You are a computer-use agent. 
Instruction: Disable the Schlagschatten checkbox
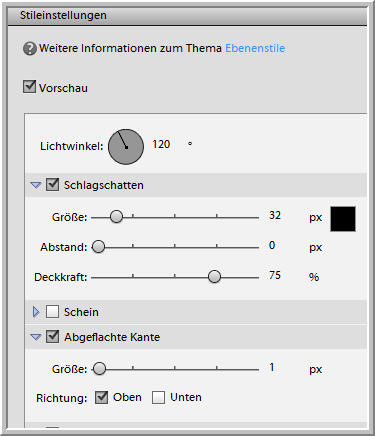pyautogui.click(x=52, y=184)
